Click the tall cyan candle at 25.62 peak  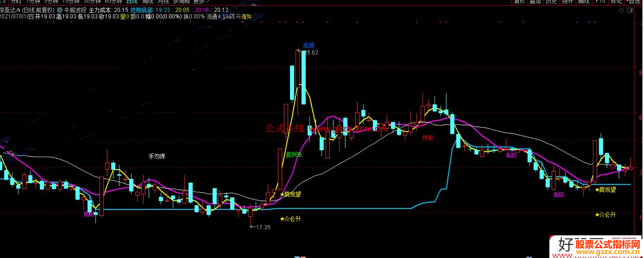tap(303, 77)
